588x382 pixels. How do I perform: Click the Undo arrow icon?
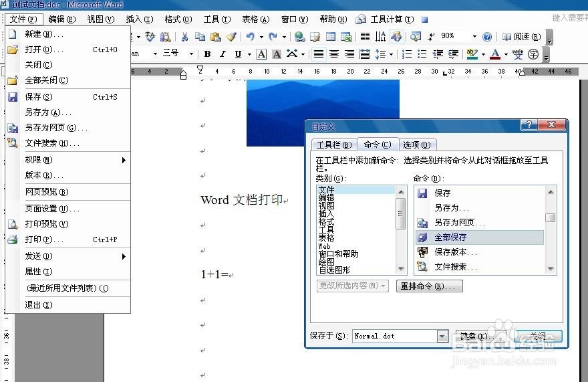[x=251, y=37]
